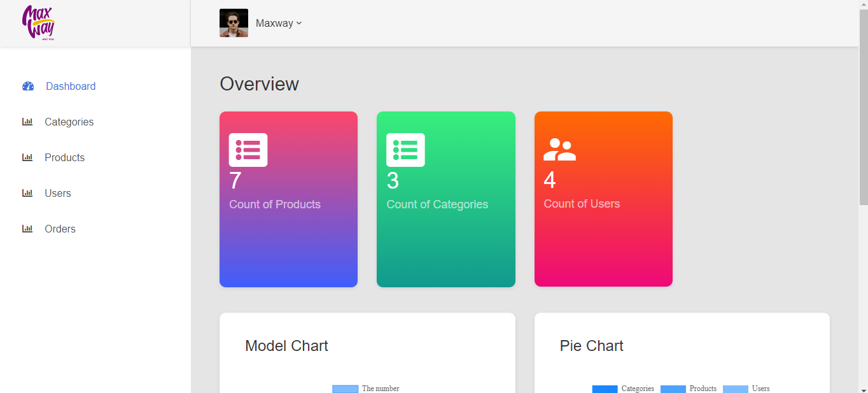Click the chart icon beside Orders
This screenshot has height=393, width=868.
[x=27, y=229]
